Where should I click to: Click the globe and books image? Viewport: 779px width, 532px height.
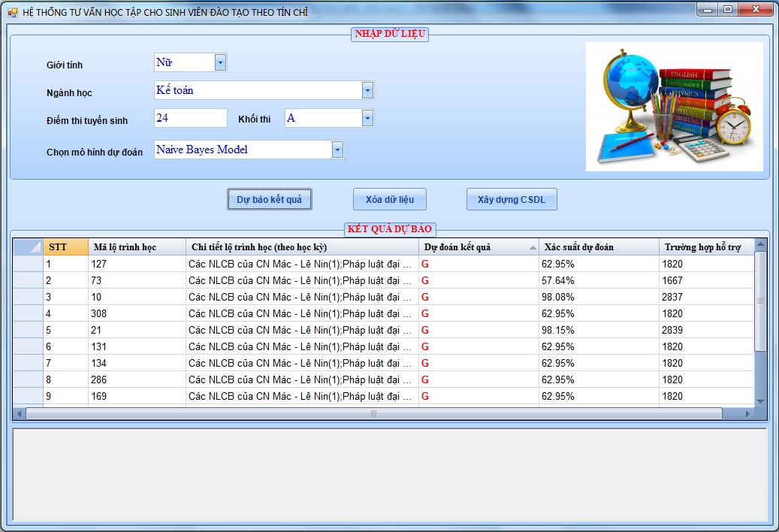[x=674, y=107]
